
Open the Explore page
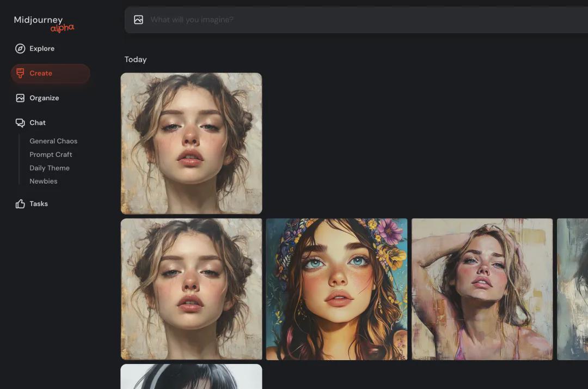pyautogui.click(x=42, y=48)
